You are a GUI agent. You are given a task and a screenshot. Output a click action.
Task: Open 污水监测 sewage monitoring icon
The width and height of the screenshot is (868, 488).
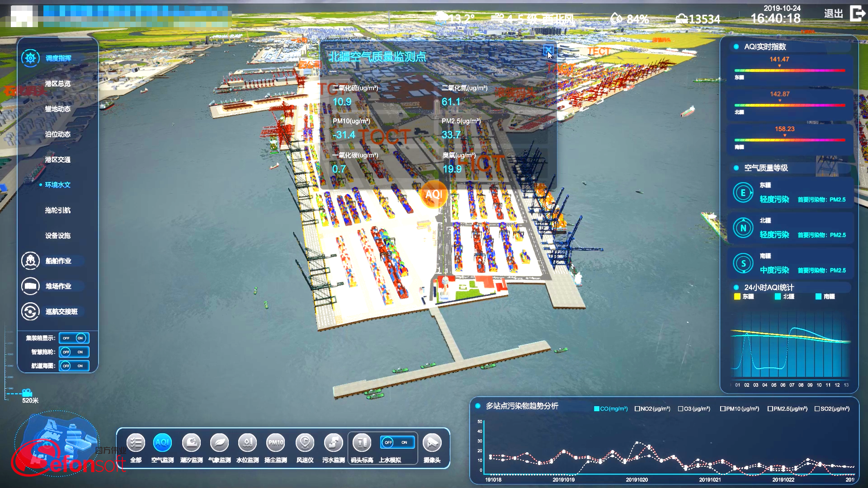click(333, 443)
